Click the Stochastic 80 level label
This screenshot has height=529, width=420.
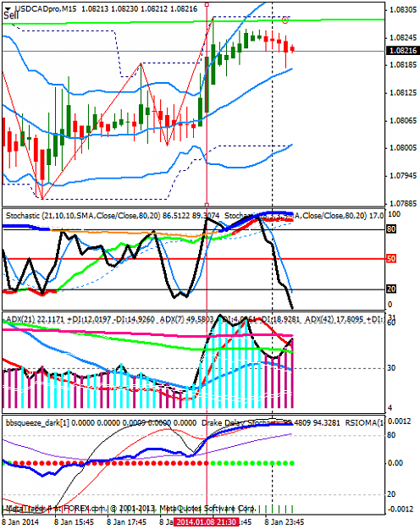(x=391, y=229)
